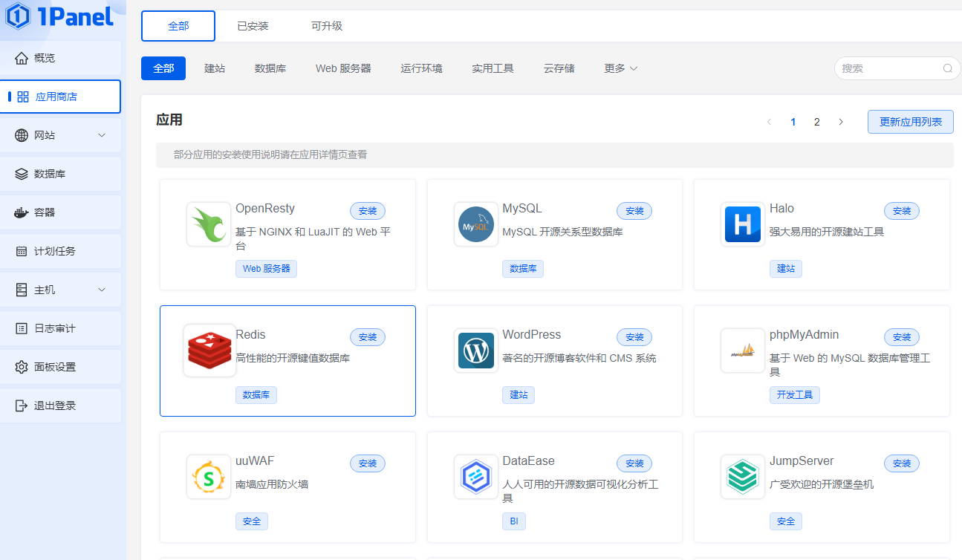Install Redis via its 安装 button

pyautogui.click(x=368, y=337)
